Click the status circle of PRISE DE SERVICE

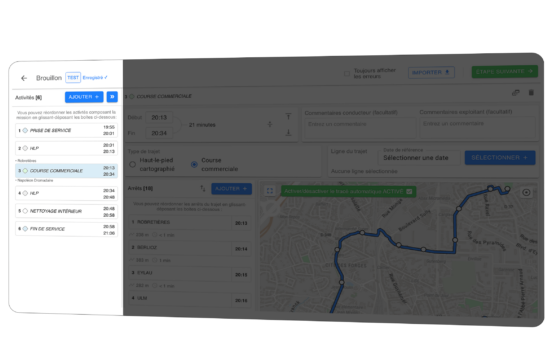coord(25,130)
